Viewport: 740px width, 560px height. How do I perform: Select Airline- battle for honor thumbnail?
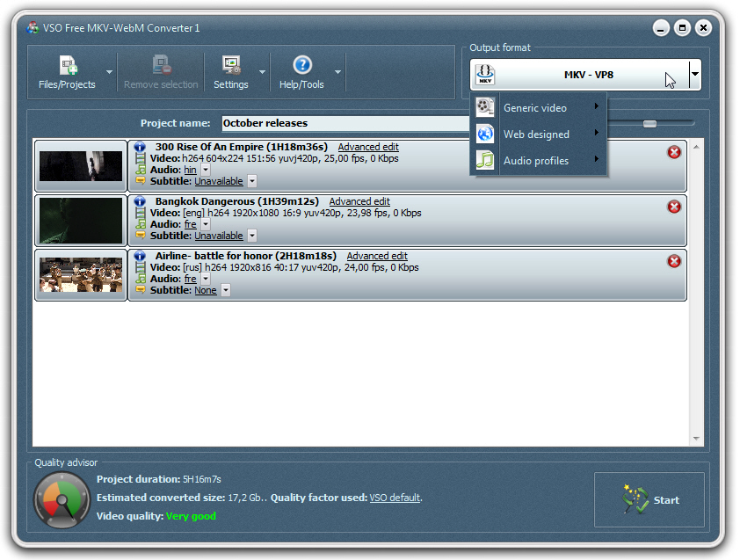[81, 275]
